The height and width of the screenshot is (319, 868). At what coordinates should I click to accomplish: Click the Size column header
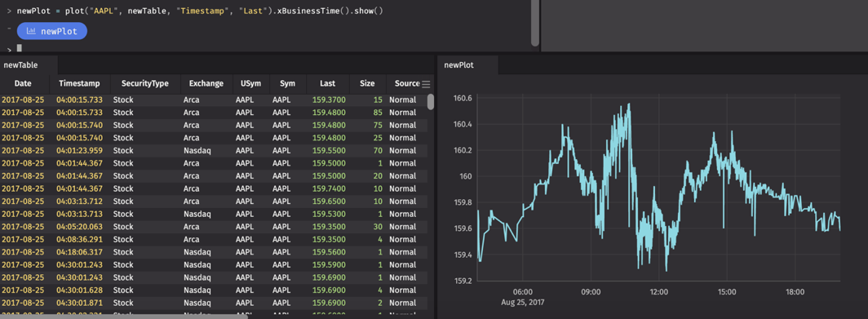tap(367, 84)
